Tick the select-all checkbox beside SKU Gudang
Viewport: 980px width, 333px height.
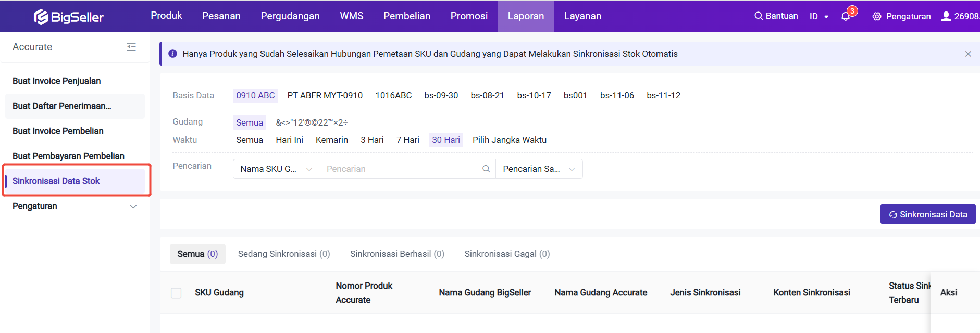coord(177,293)
